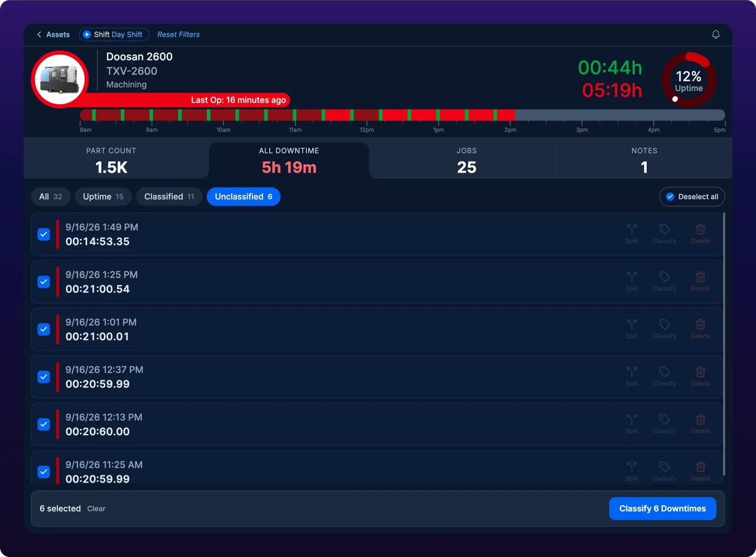
Task: Click the plus icon in Shift Day Shift filter
Action: point(87,34)
